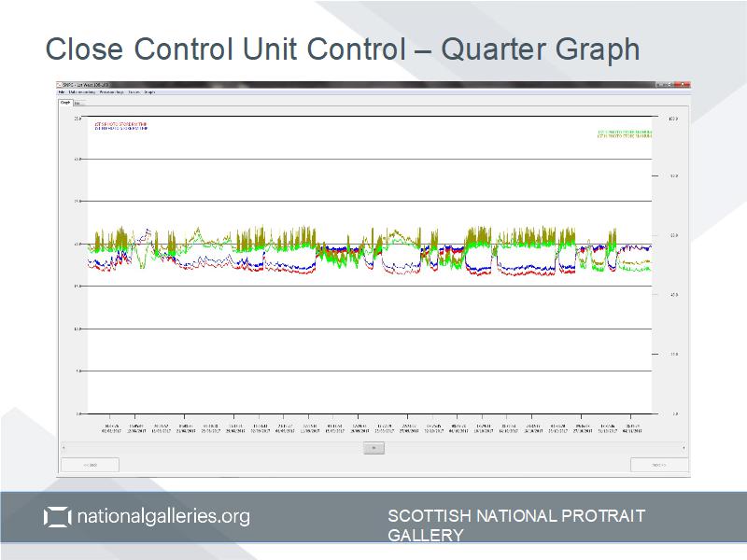Image resolution: width=747 pixels, height=560 pixels.
Task: Open the Graph menu in the menu bar
Action: point(149,92)
